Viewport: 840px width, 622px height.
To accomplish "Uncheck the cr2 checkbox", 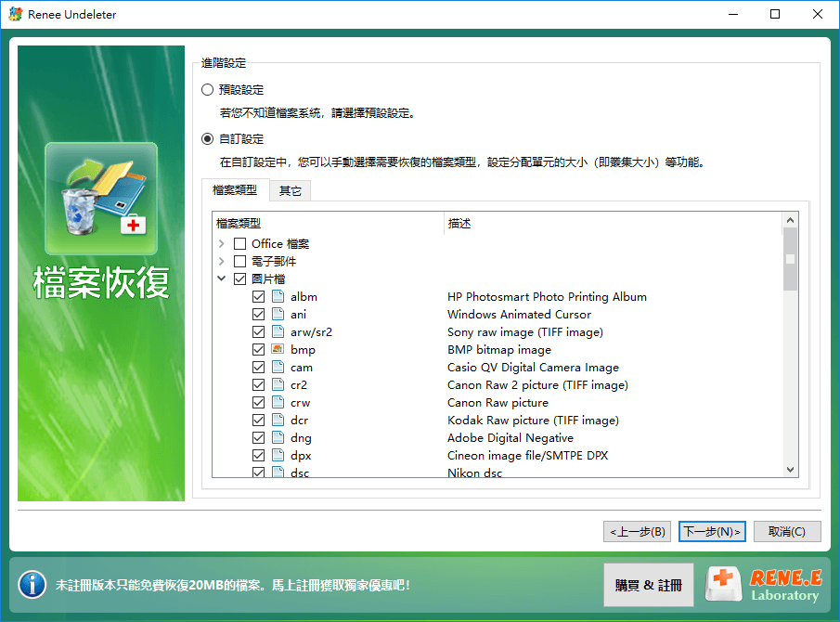I will click(258, 384).
